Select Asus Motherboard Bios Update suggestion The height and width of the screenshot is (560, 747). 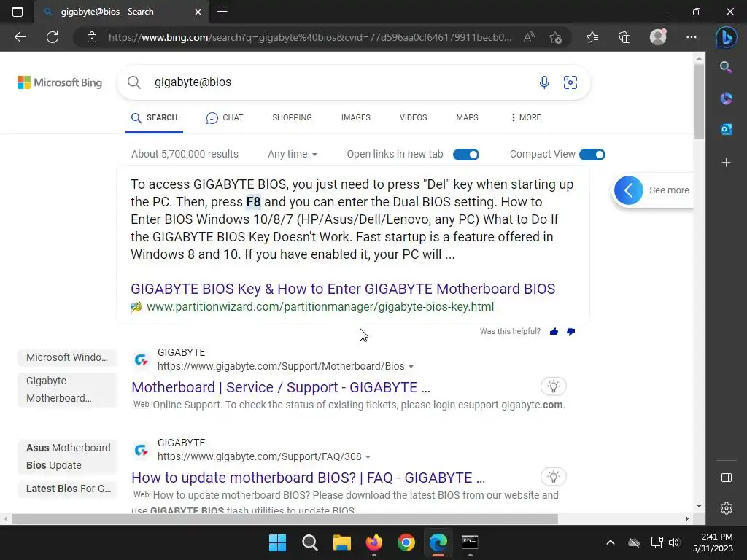pos(67,456)
